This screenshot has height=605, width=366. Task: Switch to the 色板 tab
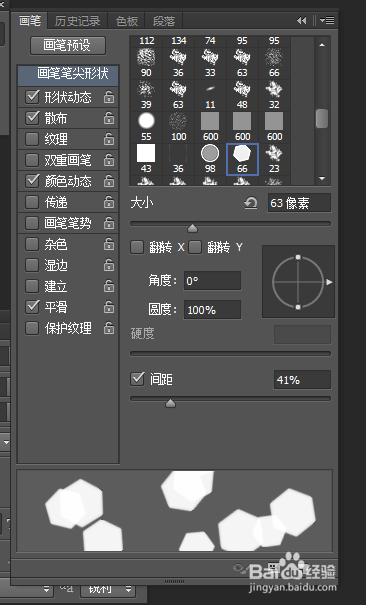click(126, 21)
